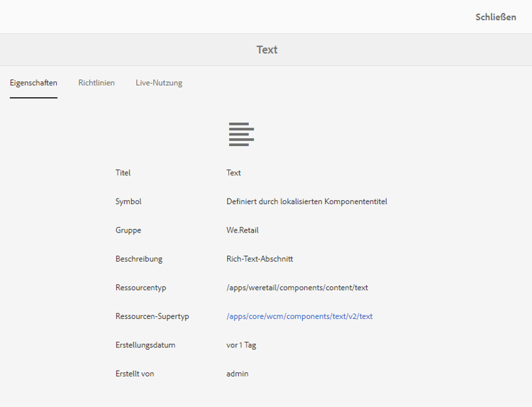This screenshot has height=407, width=532.
Task: Select the Eigenschaften tab
Action: point(33,83)
